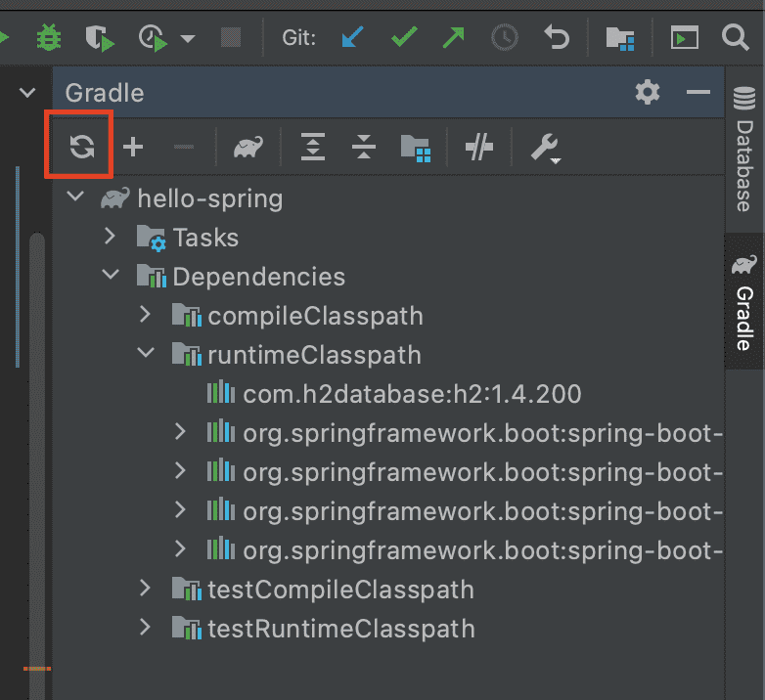Click the Detach Gradle project minus icon

click(x=184, y=147)
